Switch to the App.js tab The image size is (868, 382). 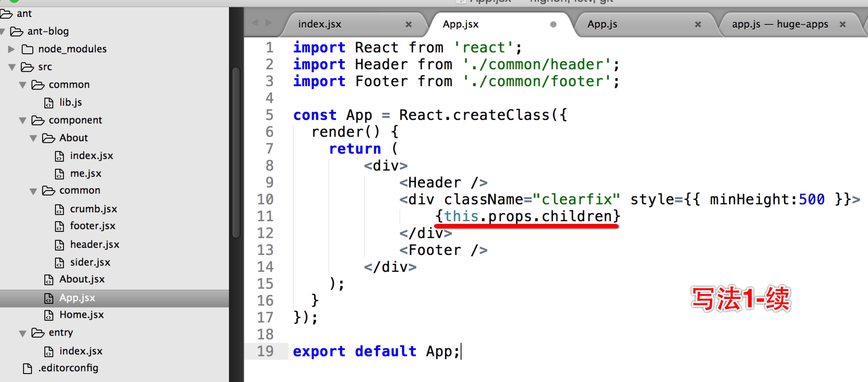602,24
